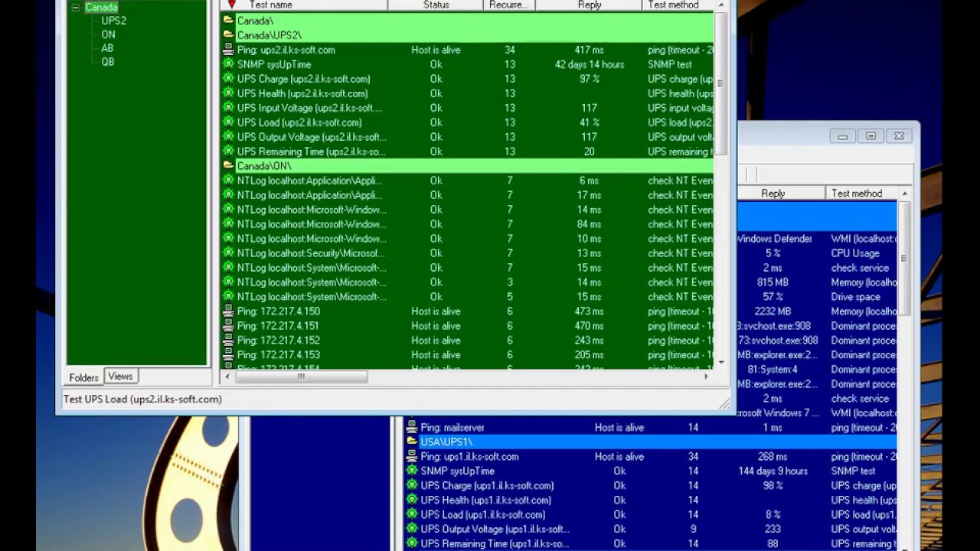Click the icon of UPS Charge (ups1.il.ks-soft.com)
Viewport: 980px width, 551px height.
tap(412, 486)
